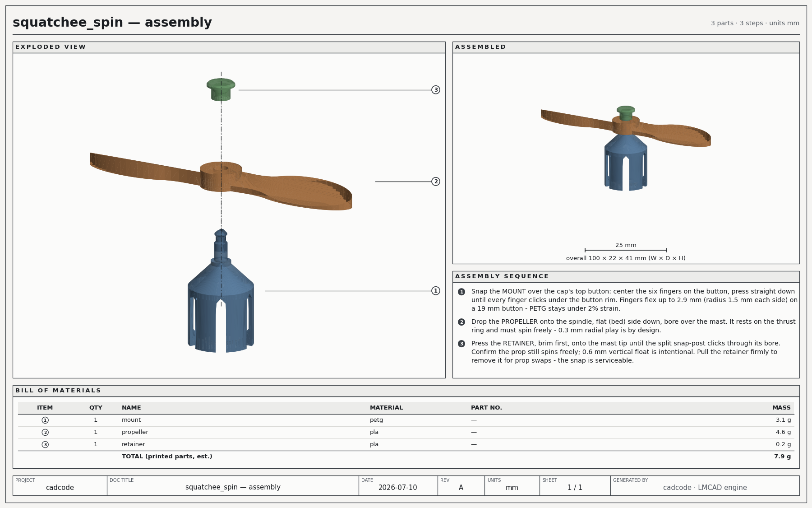Click step 3 bullet in assembly sequence
Screen dimensions: 812x508
coord(461,344)
